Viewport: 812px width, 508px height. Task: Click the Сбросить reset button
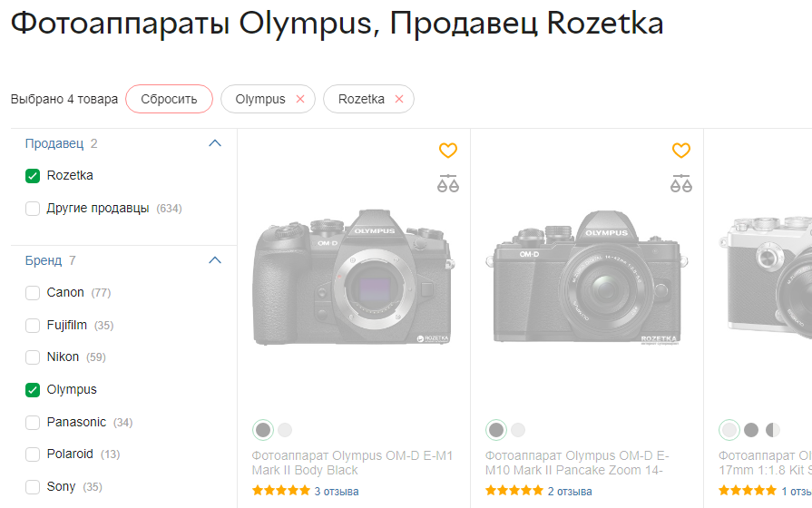click(169, 99)
